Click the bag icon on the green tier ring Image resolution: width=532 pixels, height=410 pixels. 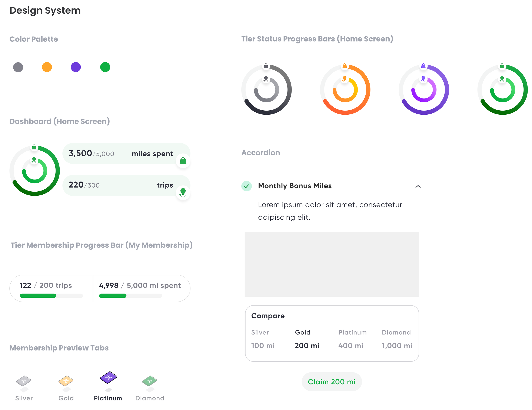(x=502, y=66)
